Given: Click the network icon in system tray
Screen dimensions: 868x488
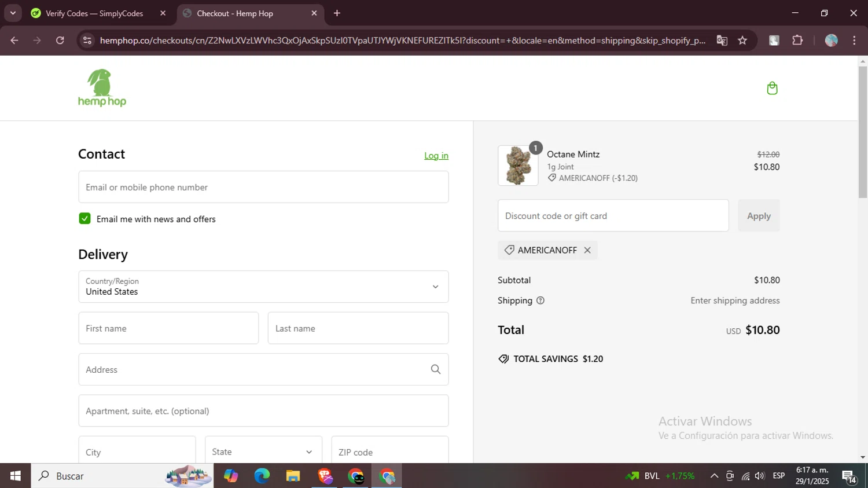Looking at the screenshot, I should [745, 476].
